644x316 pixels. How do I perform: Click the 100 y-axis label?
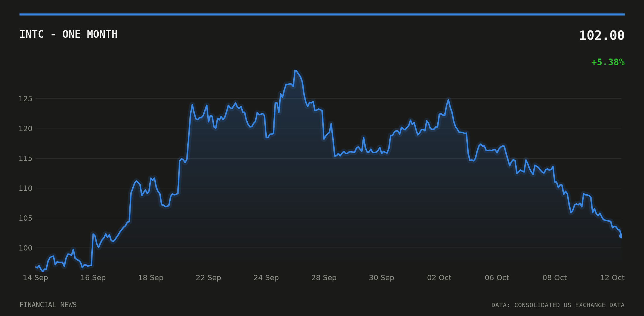[25, 248]
